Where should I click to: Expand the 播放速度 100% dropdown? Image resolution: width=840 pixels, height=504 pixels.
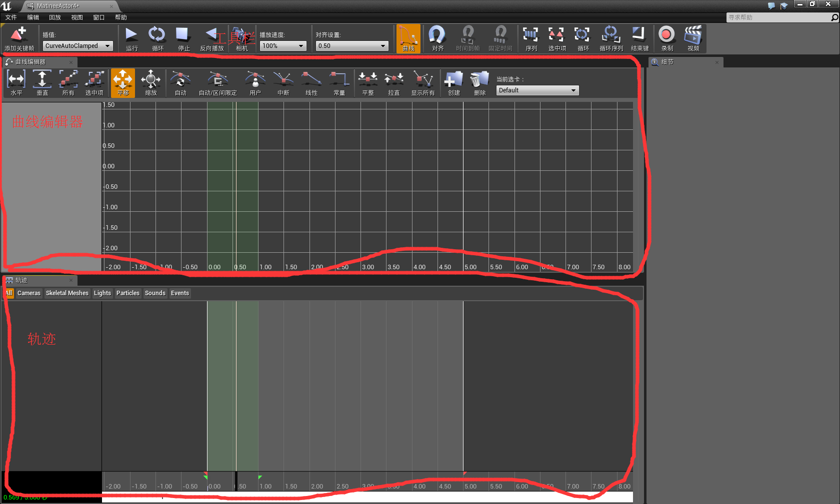282,46
